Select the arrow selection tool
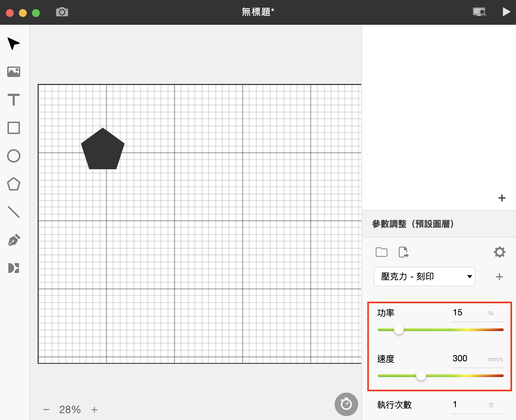516x420 pixels. pyautogui.click(x=13, y=44)
